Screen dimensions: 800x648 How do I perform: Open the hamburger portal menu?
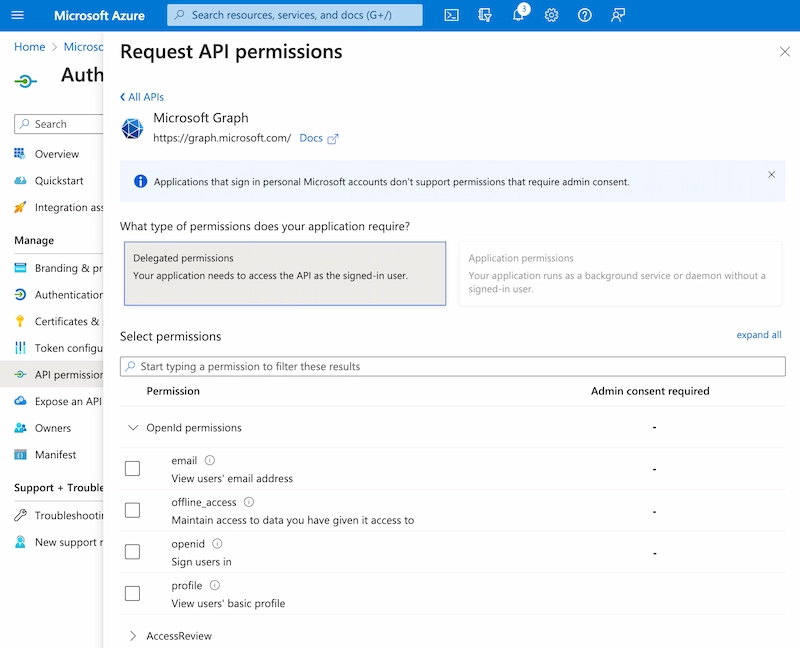[17, 15]
